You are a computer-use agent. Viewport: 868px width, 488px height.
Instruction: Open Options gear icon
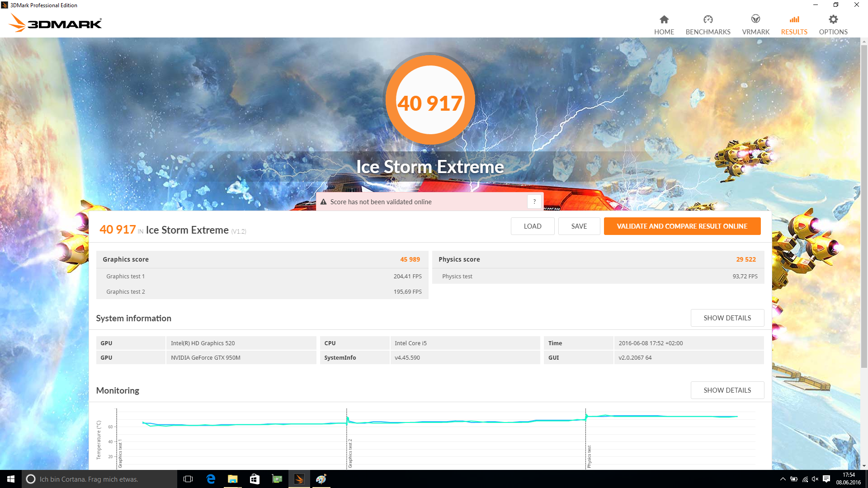click(x=833, y=19)
